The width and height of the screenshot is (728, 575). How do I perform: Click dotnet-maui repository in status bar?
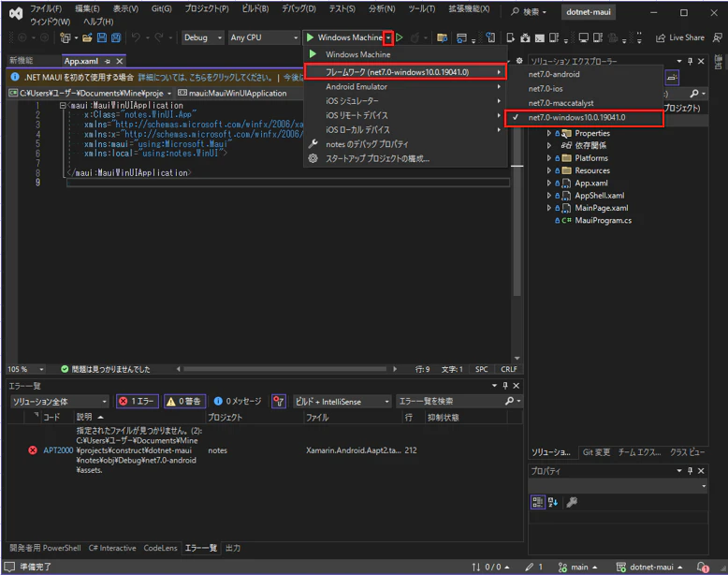pos(649,568)
